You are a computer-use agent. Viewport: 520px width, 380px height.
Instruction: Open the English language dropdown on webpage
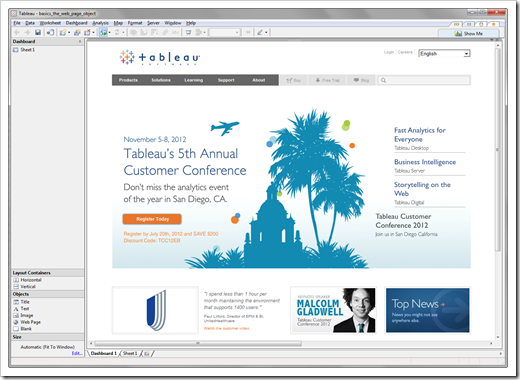click(x=444, y=53)
